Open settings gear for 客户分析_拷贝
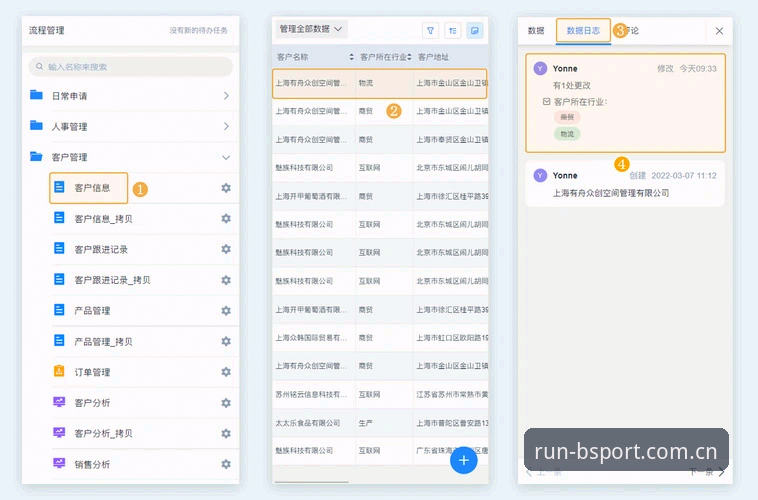The height and width of the screenshot is (500, 758). point(226,433)
